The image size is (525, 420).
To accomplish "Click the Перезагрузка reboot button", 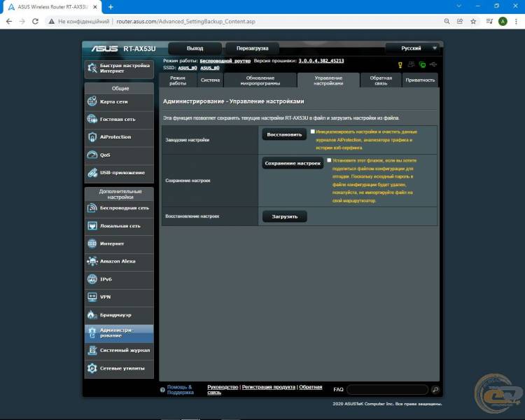I will click(x=253, y=48).
